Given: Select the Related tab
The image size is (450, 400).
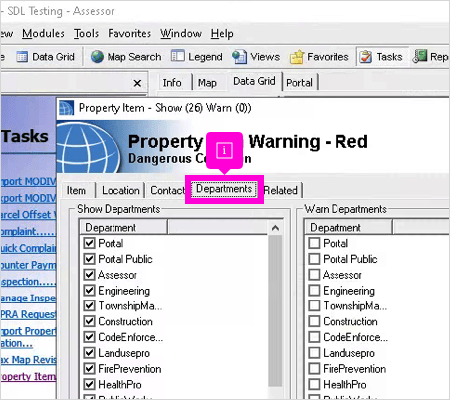Looking at the screenshot, I should [281, 190].
